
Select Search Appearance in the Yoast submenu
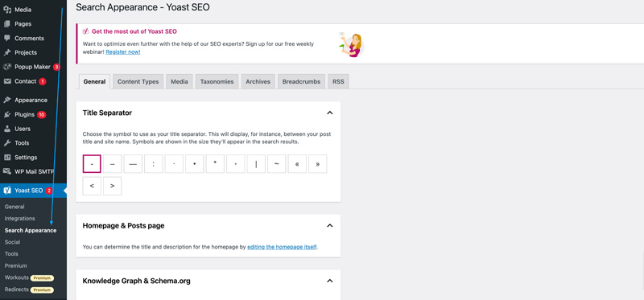tap(31, 231)
